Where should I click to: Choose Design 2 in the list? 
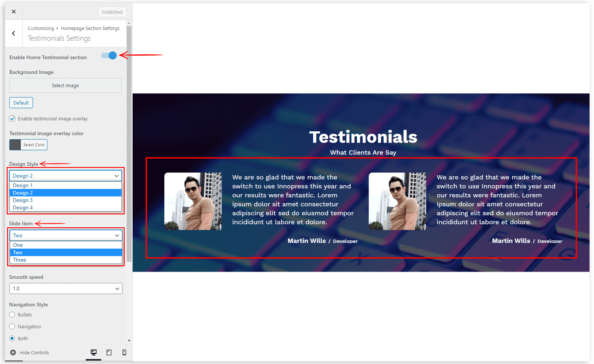[66, 193]
